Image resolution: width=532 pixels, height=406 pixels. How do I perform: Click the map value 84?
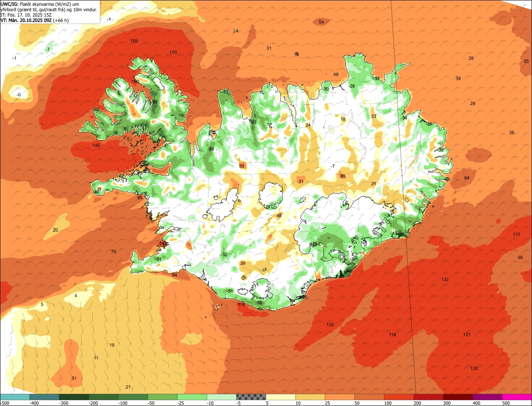(x=175, y=275)
